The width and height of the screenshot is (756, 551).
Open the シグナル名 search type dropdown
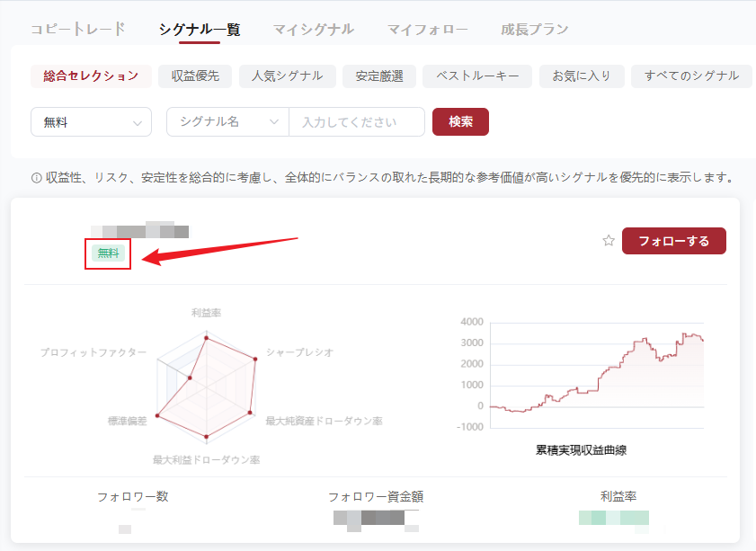(227, 122)
